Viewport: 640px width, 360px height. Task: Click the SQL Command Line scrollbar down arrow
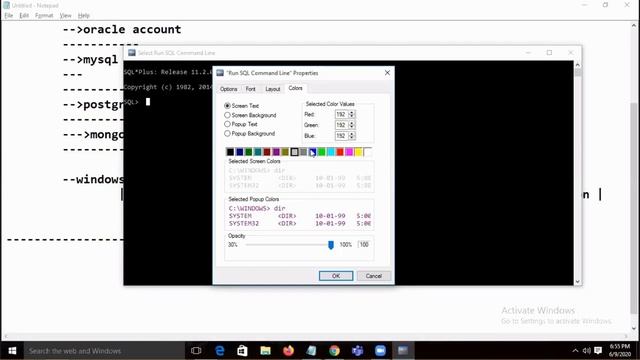(x=578, y=281)
